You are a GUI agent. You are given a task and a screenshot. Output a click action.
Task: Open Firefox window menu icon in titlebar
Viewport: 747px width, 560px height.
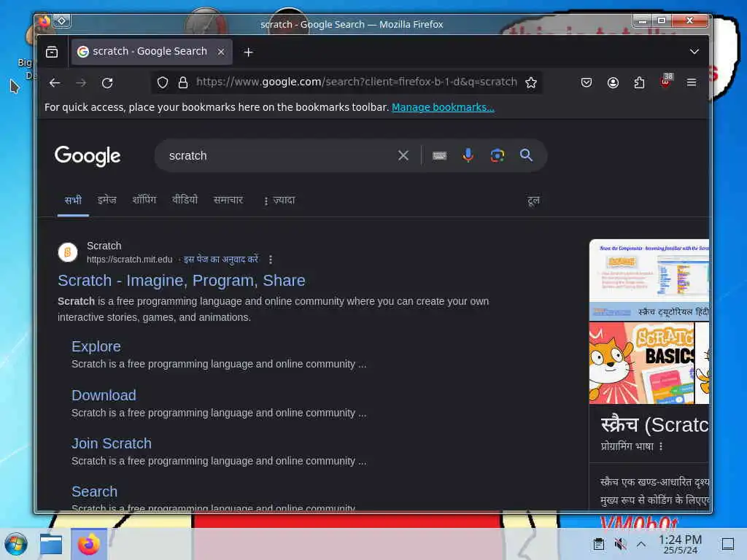click(x=44, y=21)
